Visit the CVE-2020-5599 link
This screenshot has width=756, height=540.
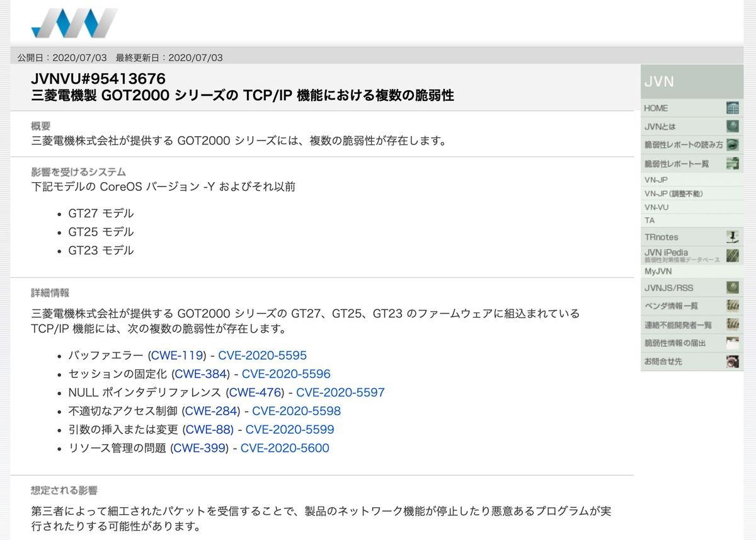coord(290,430)
